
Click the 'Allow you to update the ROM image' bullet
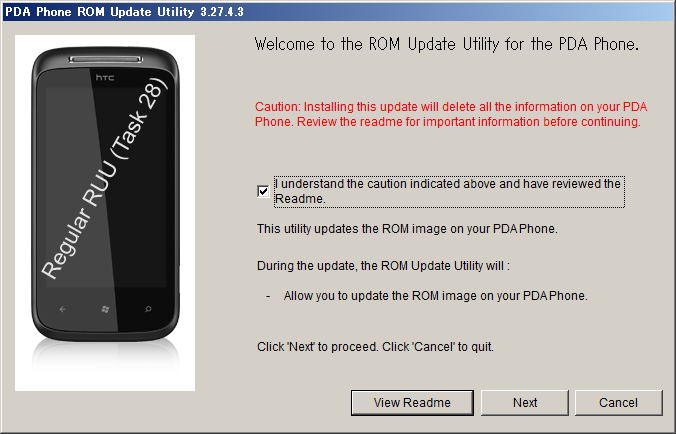pyautogui.click(x=435, y=296)
